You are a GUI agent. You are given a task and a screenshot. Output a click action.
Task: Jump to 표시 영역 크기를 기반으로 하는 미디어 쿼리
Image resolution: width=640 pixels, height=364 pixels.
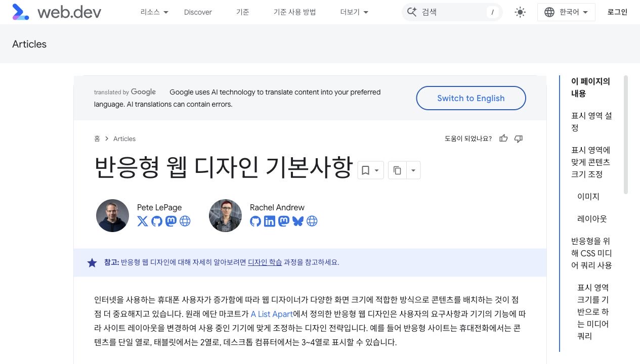[x=593, y=312]
